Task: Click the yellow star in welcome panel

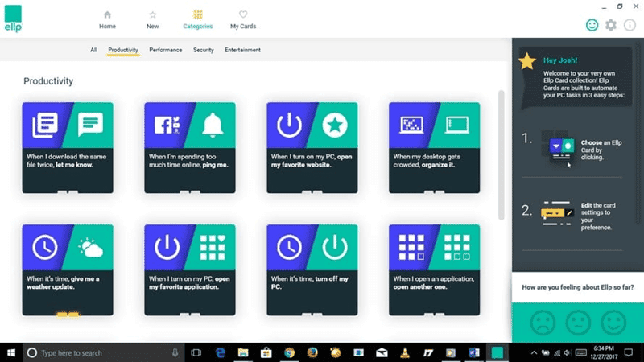Action: [527, 62]
